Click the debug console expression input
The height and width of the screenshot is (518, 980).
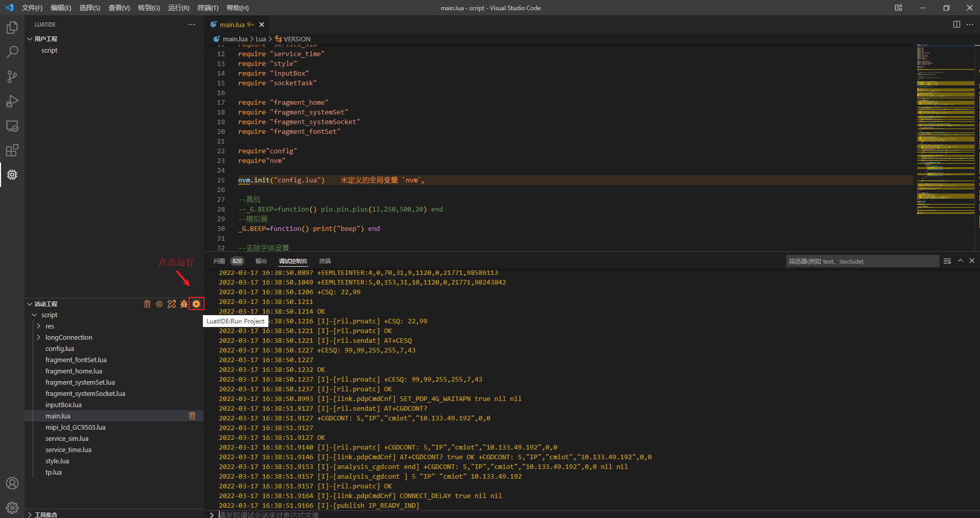click(x=598, y=514)
